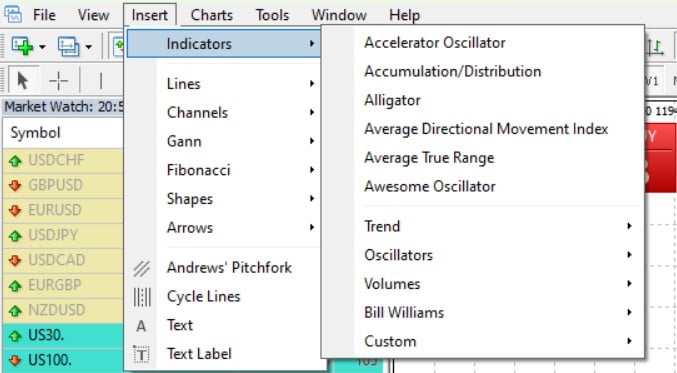Click the MetaTrader application icon
Screen dimensions: 677x373
pyautogui.click(x=13, y=14)
